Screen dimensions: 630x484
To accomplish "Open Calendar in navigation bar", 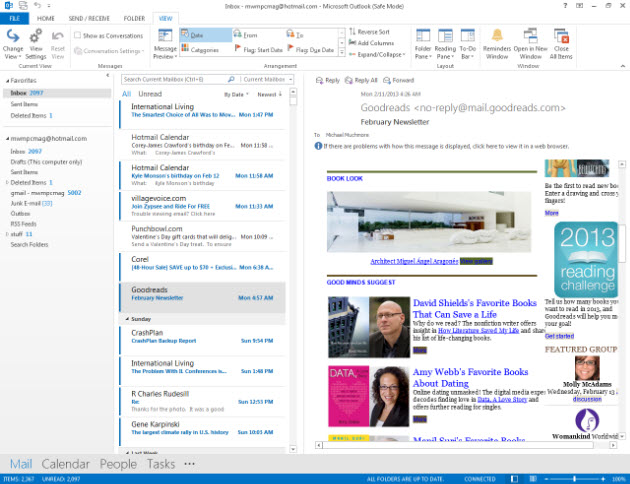I will pyautogui.click(x=65, y=464).
